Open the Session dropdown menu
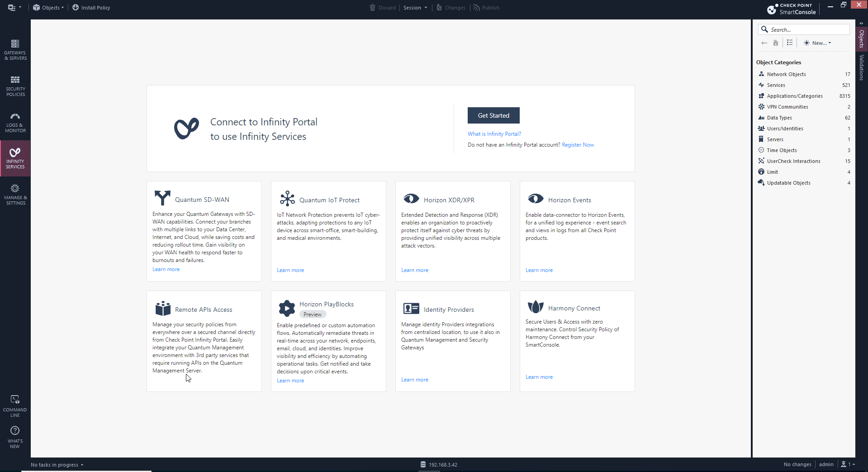This screenshot has width=868, height=472. tap(415, 8)
